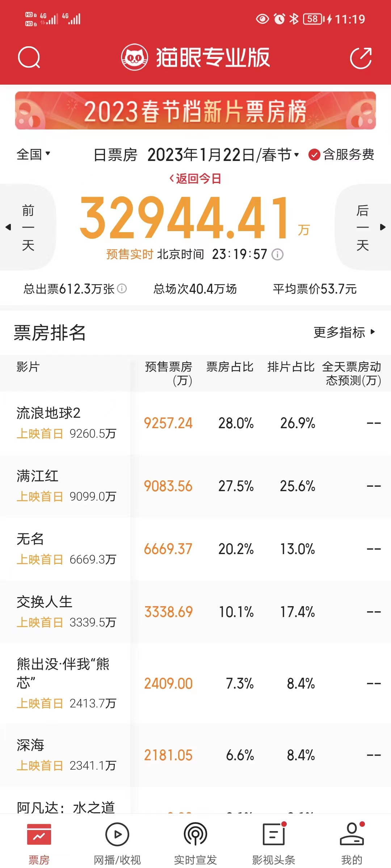Open the 网播/收视 tab icon

tap(117, 835)
